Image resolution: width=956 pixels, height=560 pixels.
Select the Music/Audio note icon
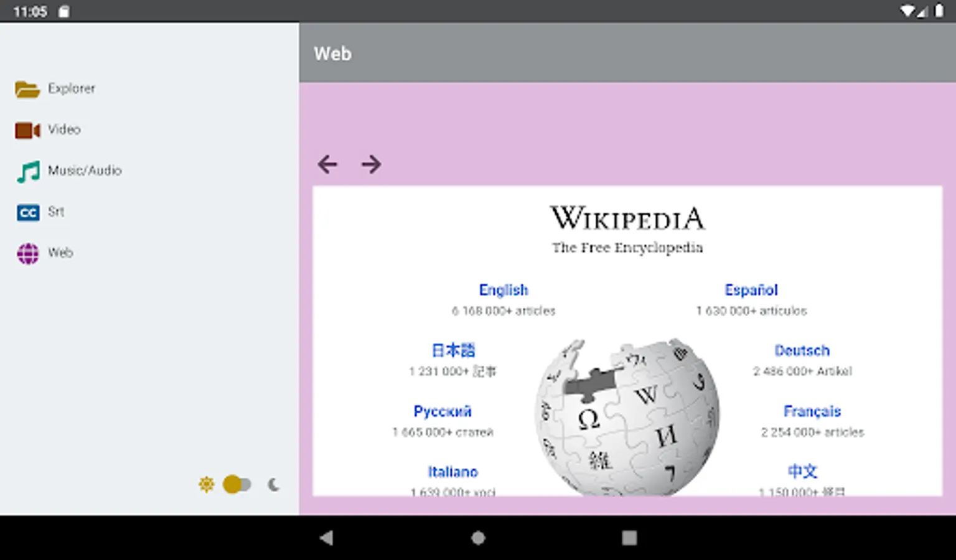(x=28, y=171)
